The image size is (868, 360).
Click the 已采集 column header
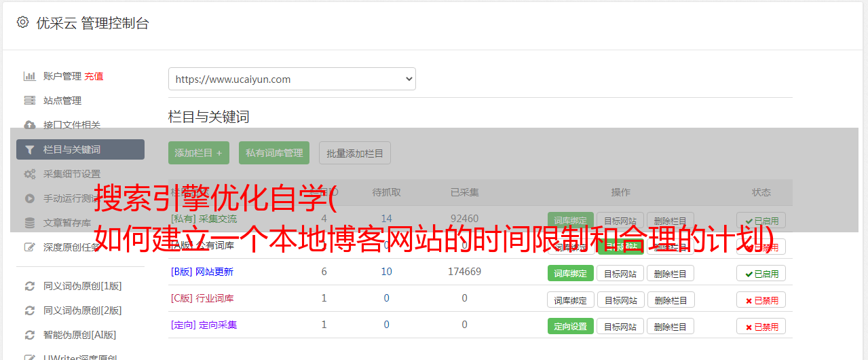point(465,192)
